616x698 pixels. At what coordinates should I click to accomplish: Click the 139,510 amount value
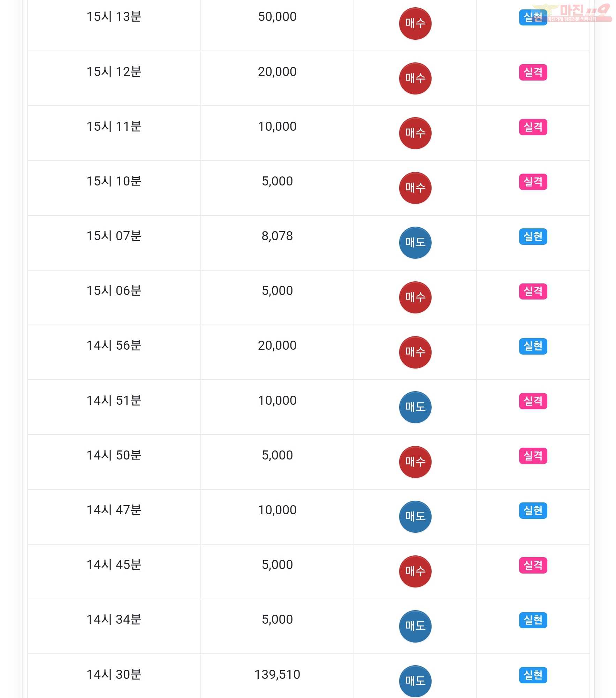click(277, 674)
